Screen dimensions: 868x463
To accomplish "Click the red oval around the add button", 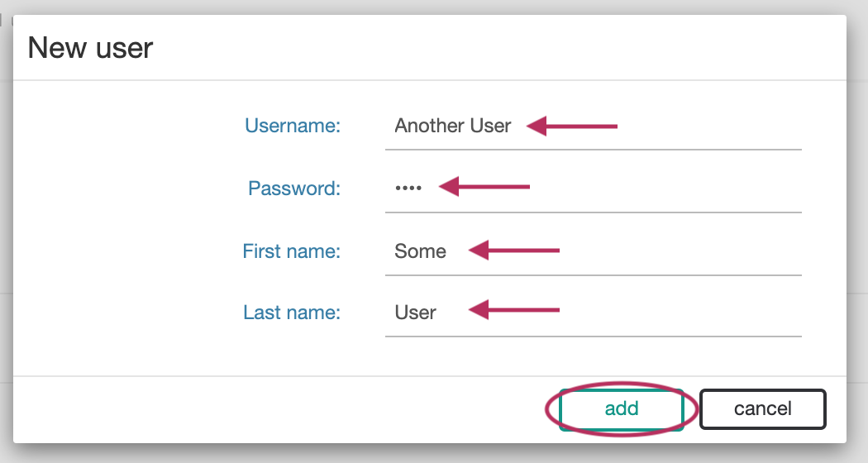I will tap(622, 409).
